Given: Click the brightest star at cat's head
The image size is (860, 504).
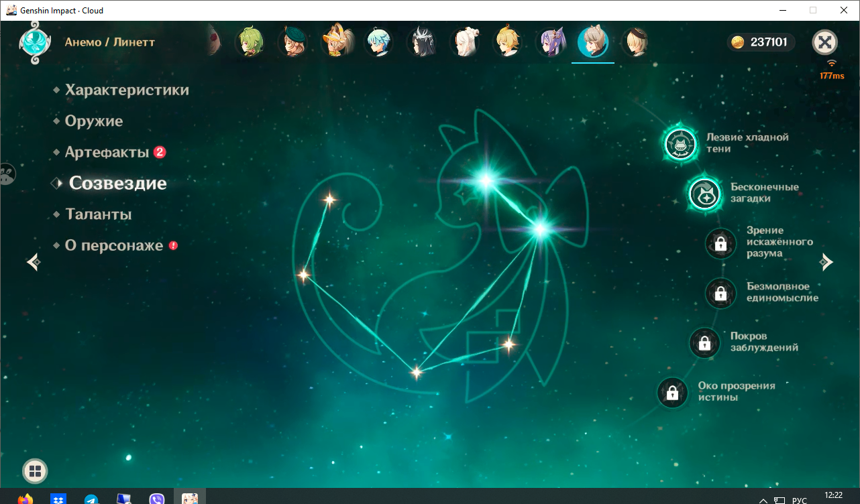Looking at the screenshot, I should coord(486,180).
